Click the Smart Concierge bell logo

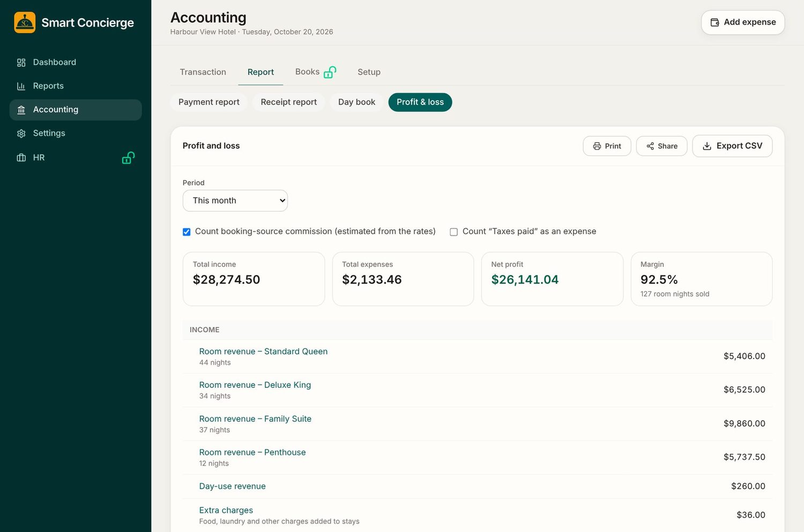click(25, 23)
